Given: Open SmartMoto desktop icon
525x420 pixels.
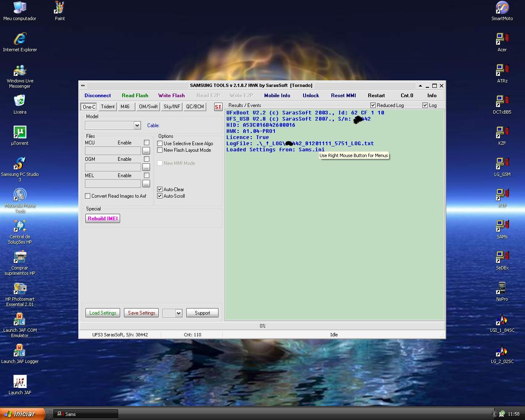Looking at the screenshot, I should click(502, 11).
